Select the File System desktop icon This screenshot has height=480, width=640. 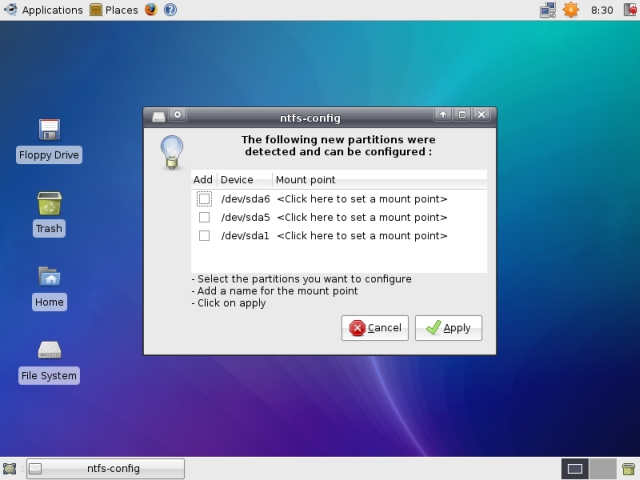(49, 362)
